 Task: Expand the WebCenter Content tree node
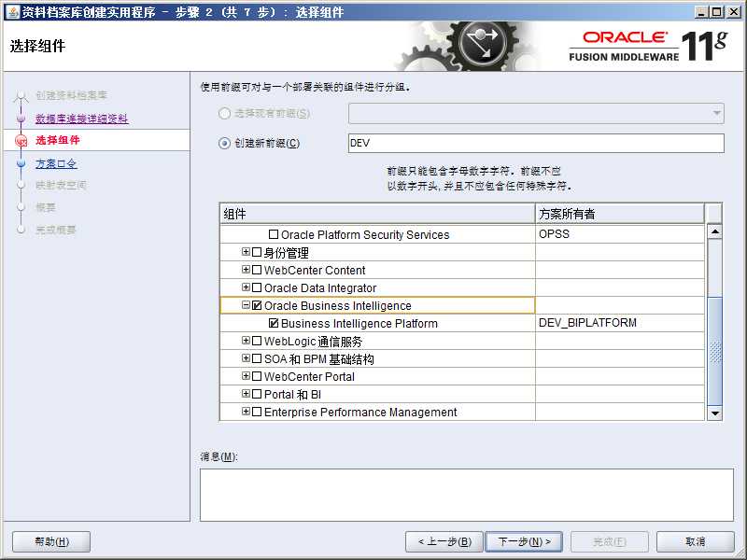coord(246,270)
